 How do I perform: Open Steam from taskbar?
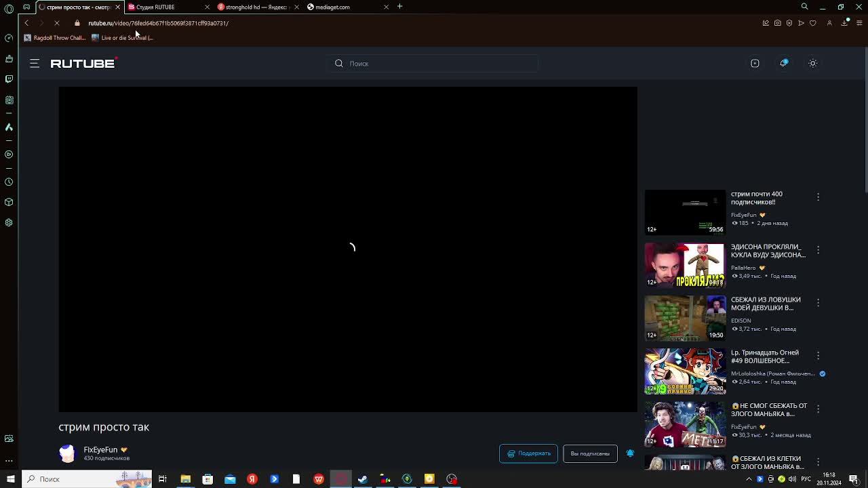(x=363, y=479)
